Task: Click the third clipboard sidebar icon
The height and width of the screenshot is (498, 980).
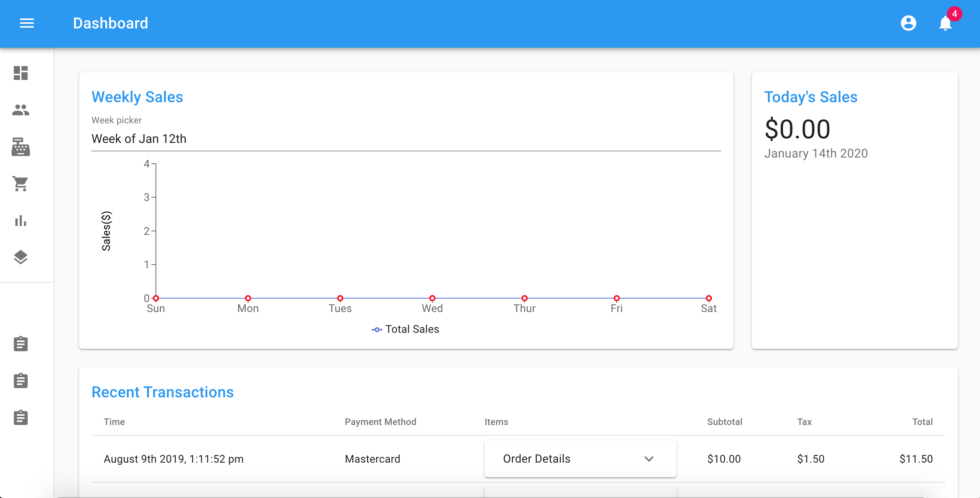Action: point(21,418)
